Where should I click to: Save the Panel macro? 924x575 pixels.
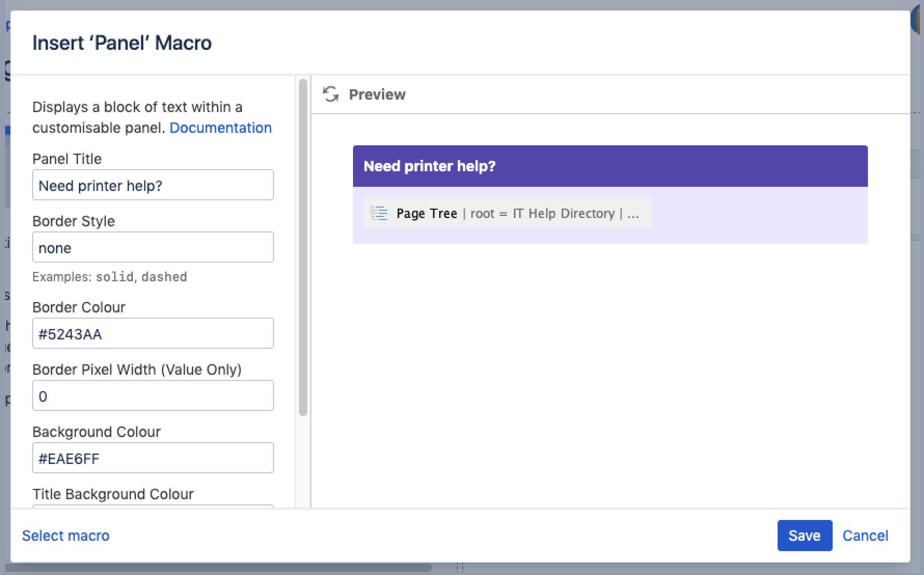click(804, 536)
